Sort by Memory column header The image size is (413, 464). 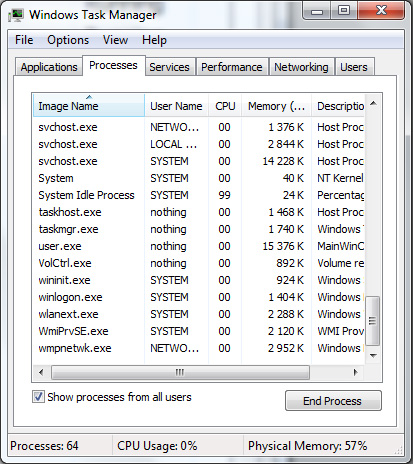[276, 106]
